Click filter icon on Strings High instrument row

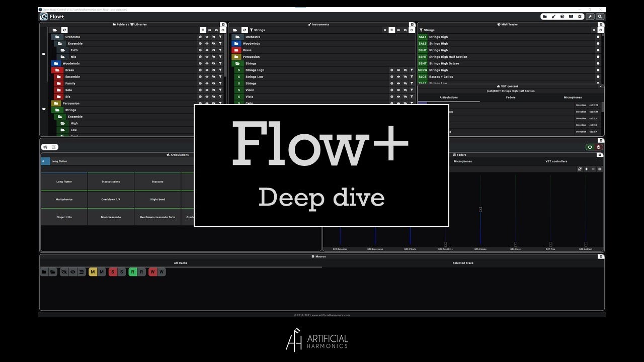tap(411, 70)
